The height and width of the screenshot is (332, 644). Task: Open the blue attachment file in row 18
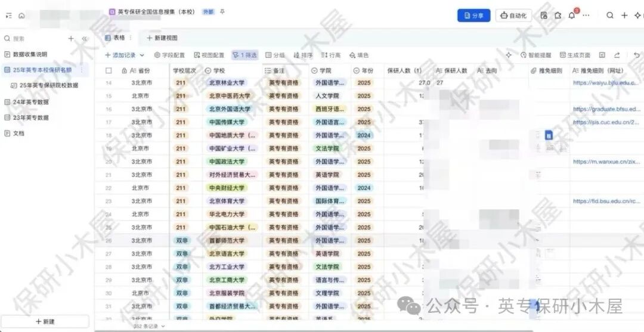[549, 135]
